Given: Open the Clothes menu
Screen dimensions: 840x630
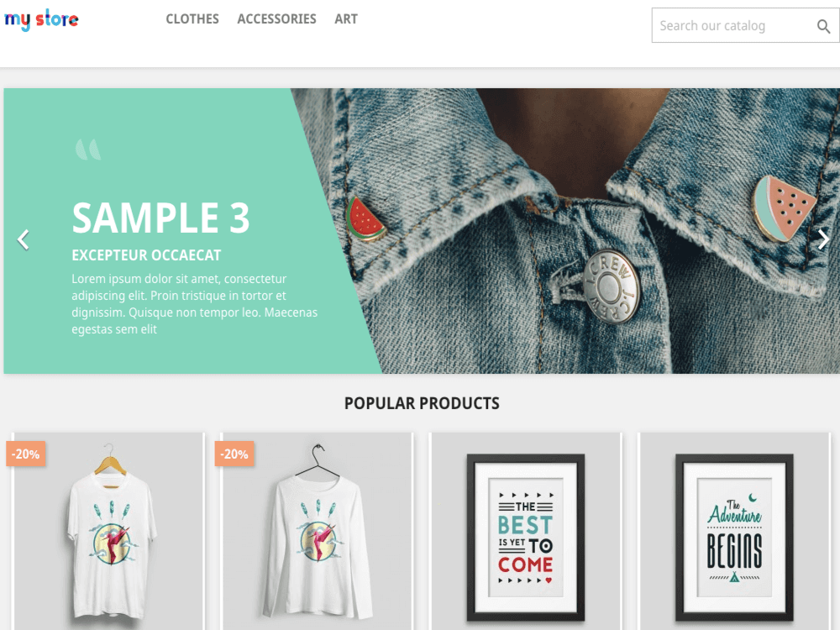Looking at the screenshot, I should point(192,19).
